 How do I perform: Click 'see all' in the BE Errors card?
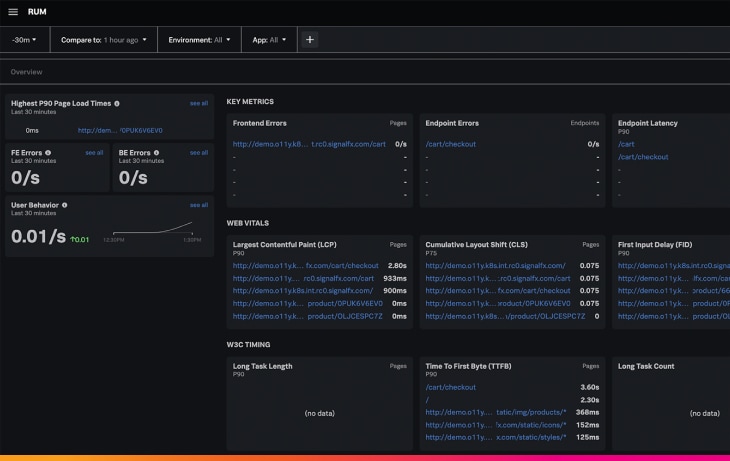pyautogui.click(x=199, y=153)
